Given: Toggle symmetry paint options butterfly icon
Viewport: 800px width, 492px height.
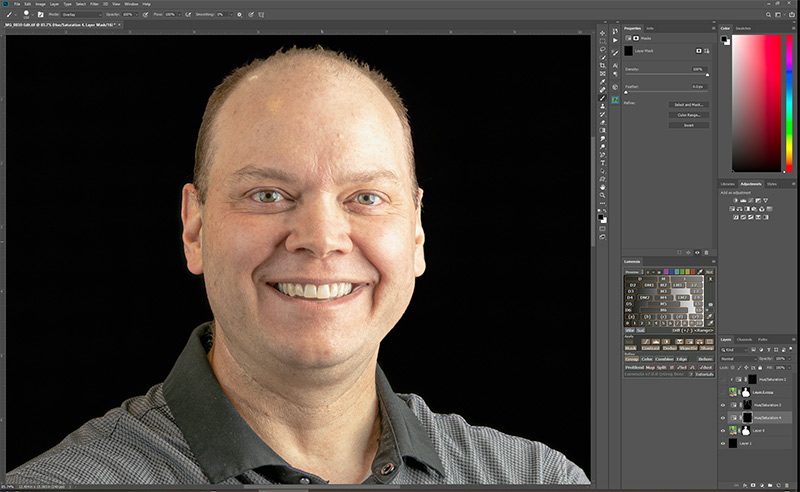Looking at the screenshot, I should coord(261,15).
